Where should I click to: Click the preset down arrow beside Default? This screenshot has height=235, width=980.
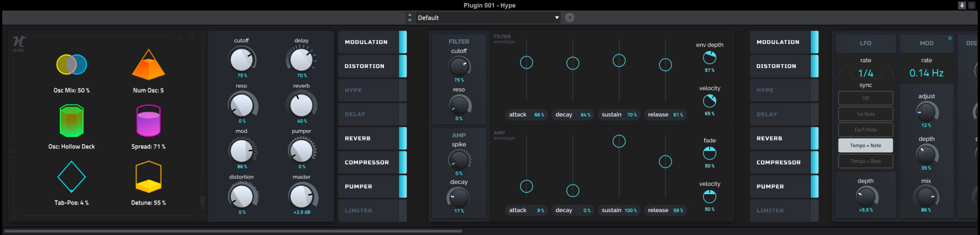(410, 20)
